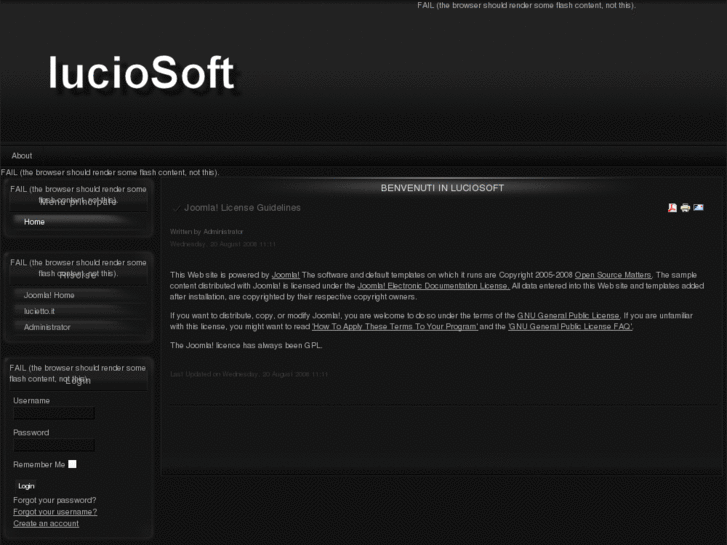Open GNU General Public License FAQ link

click(570, 327)
